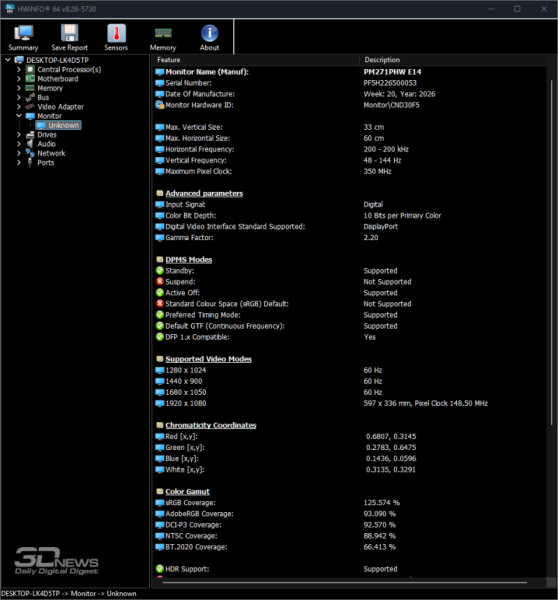558x600 pixels.
Task: Click the horizontal scrollbar at panel bottom
Action: [345, 582]
